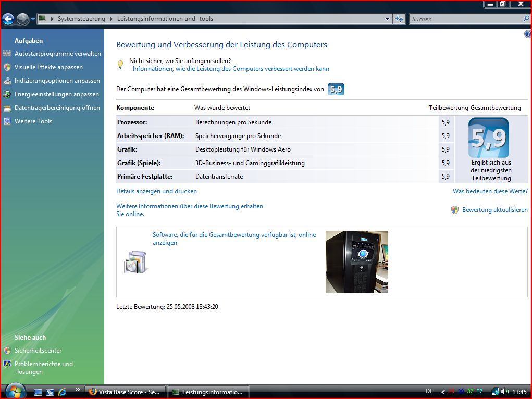
Task: Click the refresh button beside address bar
Action: click(399, 19)
